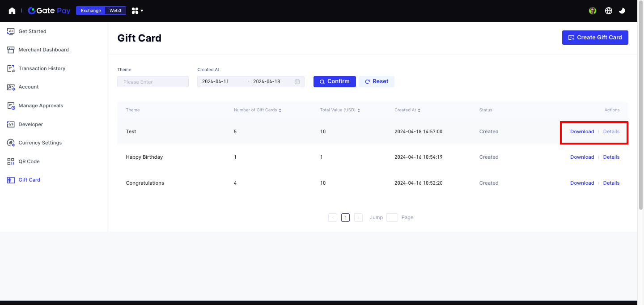
Task: Click the Manage Approvals sidebar icon
Action: point(11,106)
